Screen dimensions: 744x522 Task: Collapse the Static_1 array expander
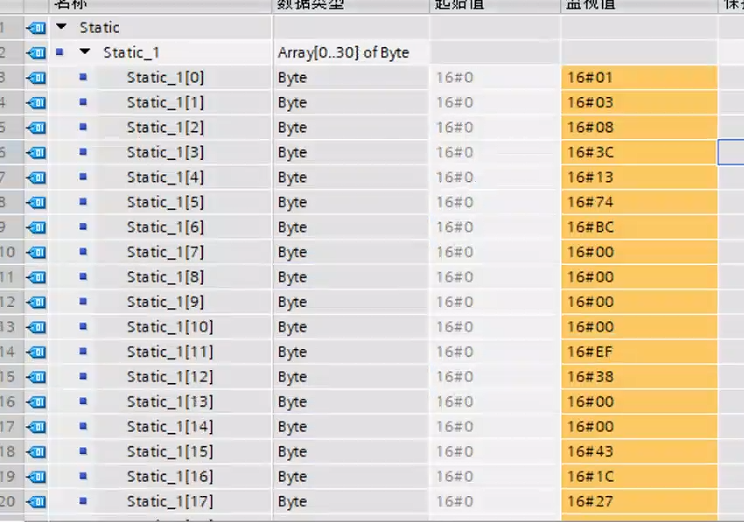[x=85, y=52]
